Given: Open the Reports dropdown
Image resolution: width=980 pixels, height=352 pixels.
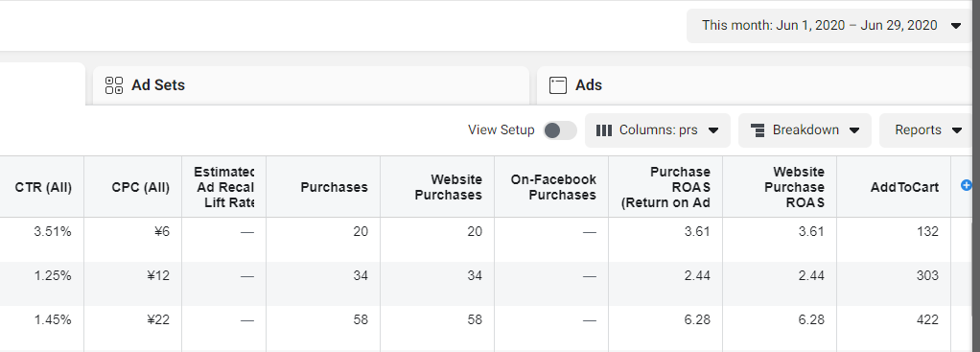Looking at the screenshot, I should (x=927, y=130).
